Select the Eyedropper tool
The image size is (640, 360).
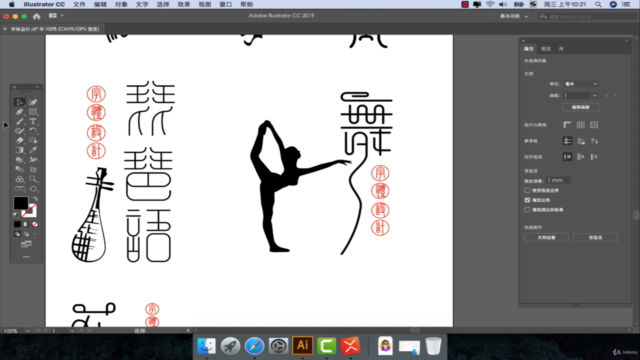(33, 150)
